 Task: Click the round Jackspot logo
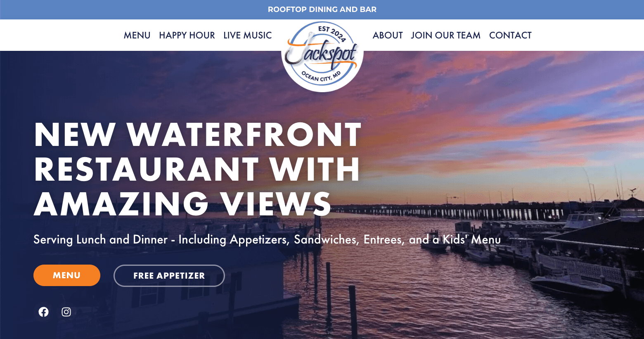(322, 56)
